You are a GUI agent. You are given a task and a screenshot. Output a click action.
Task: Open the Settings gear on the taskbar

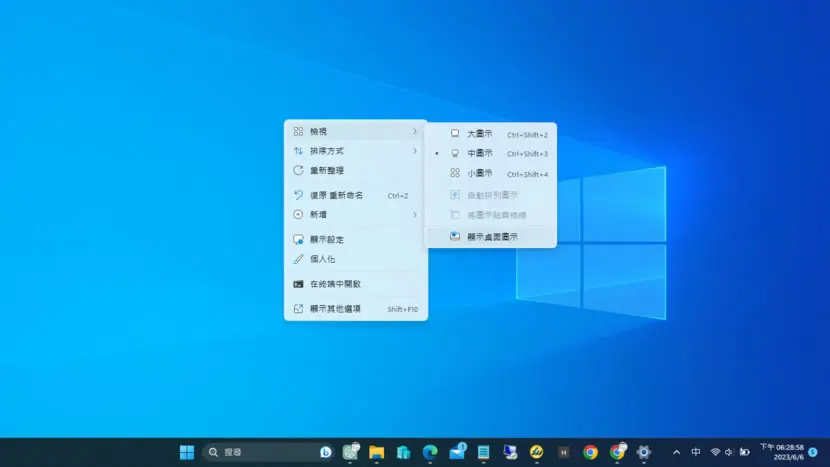pos(644,452)
